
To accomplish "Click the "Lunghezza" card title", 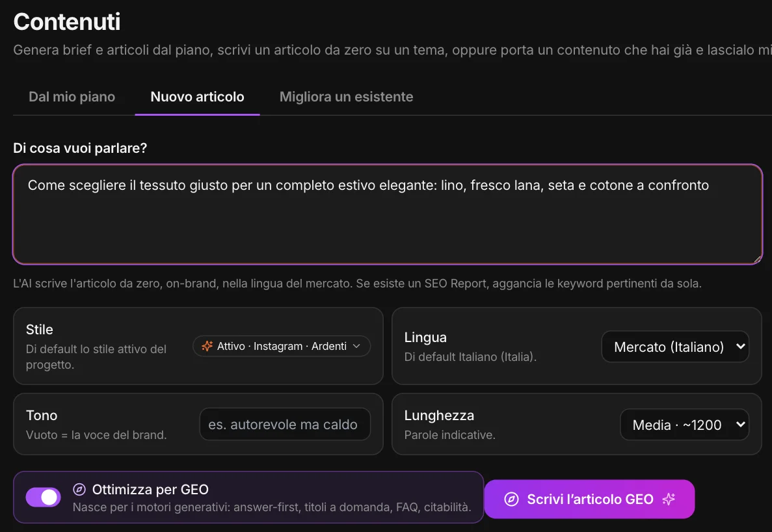I will pyautogui.click(x=439, y=416).
